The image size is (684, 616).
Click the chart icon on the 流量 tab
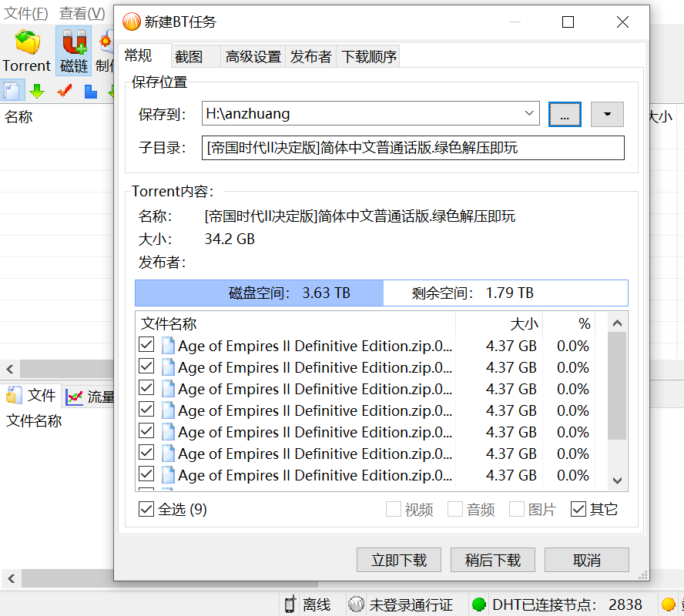(x=74, y=397)
